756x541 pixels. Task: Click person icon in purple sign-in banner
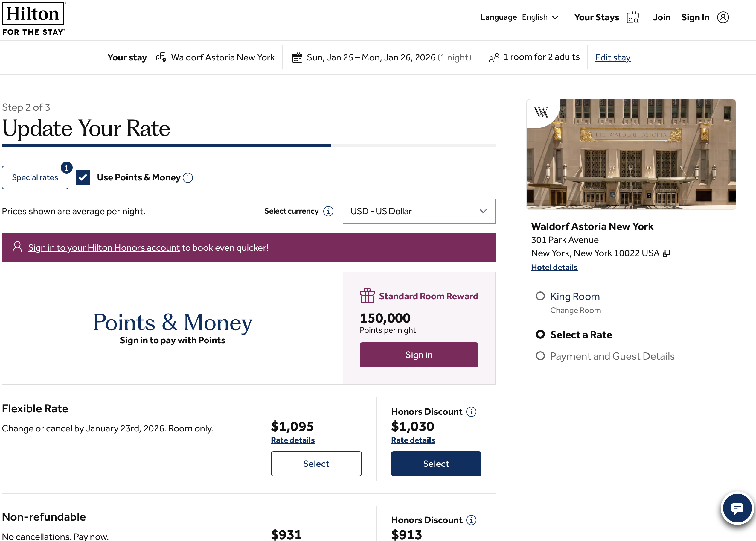point(17,247)
